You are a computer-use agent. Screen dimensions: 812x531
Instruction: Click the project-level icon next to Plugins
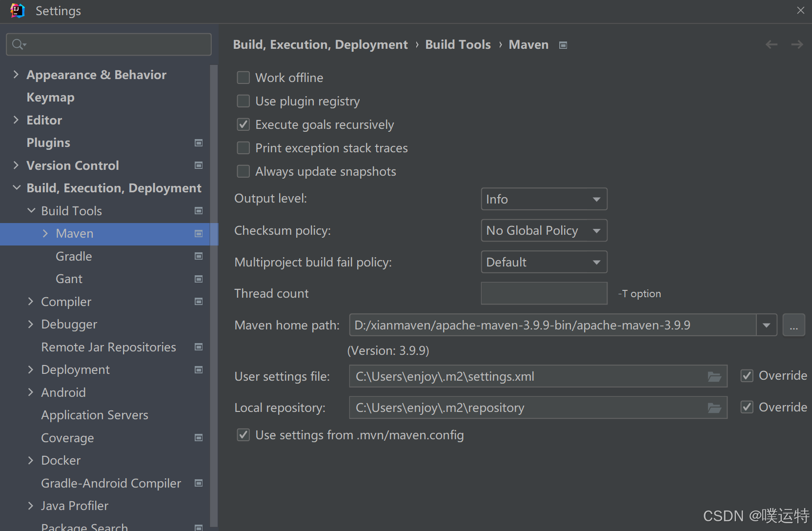[x=199, y=143]
